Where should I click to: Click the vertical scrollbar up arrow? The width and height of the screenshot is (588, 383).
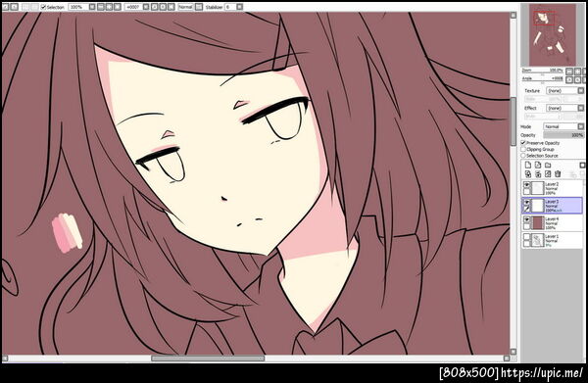point(514,15)
